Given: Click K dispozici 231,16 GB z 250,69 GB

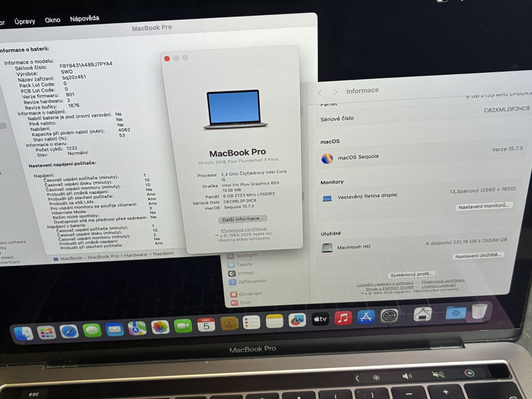Looking at the screenshot, I should coord(467,241).
